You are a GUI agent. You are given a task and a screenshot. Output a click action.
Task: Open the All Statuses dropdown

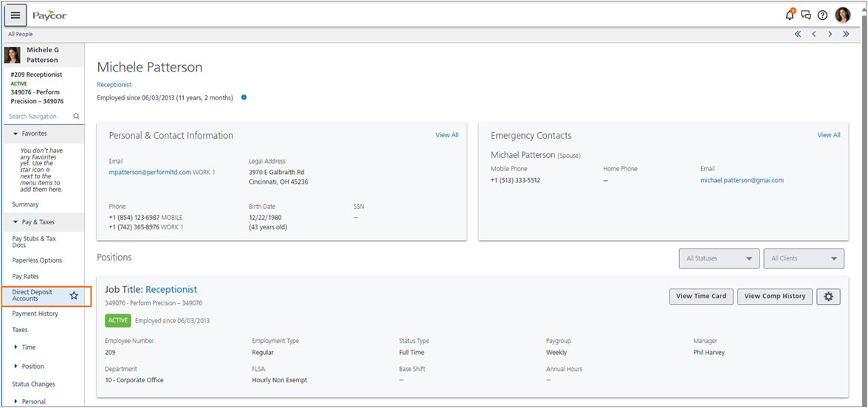point(719,258)
